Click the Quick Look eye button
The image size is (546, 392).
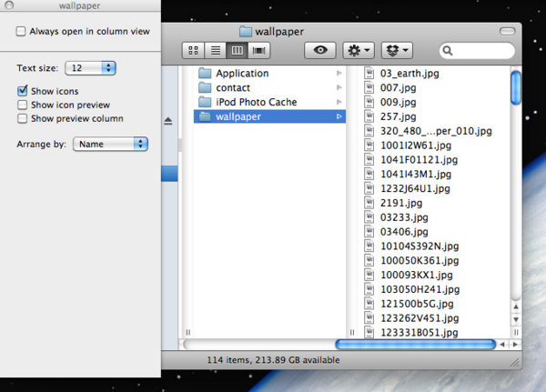pyautogui.click(x=320, y=51)
